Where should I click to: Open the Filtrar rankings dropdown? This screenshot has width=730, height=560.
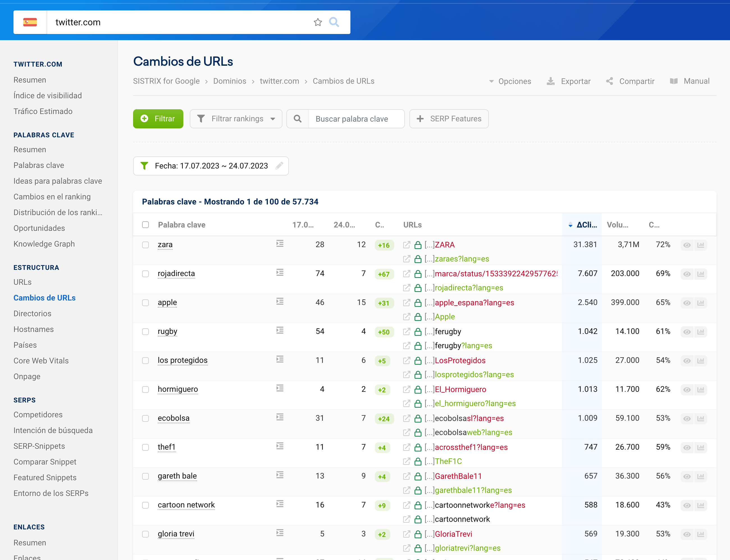(x=236, y=119)
